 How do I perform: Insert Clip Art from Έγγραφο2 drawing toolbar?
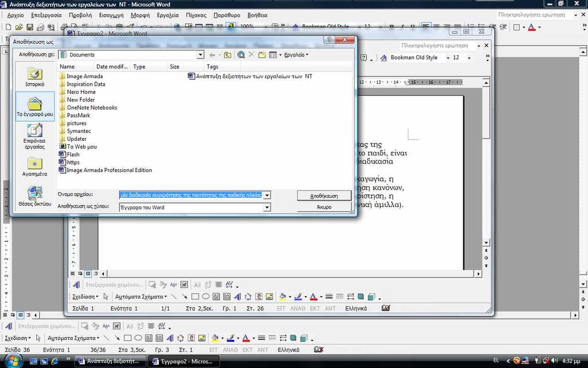point(259,297)
